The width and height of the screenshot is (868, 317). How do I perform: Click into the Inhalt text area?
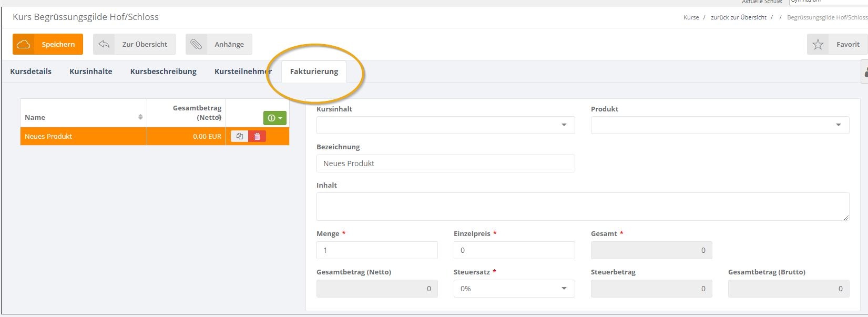coord(583,207)
